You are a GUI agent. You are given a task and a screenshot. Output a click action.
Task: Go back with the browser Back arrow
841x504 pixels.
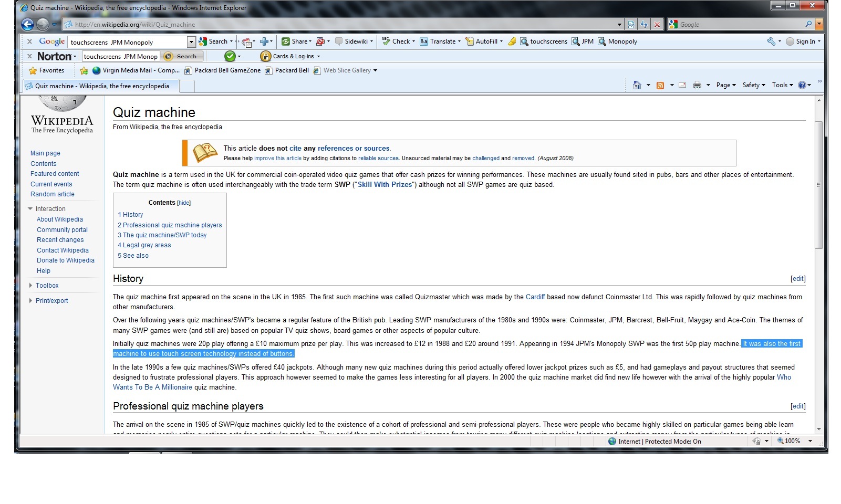(27, 24)
